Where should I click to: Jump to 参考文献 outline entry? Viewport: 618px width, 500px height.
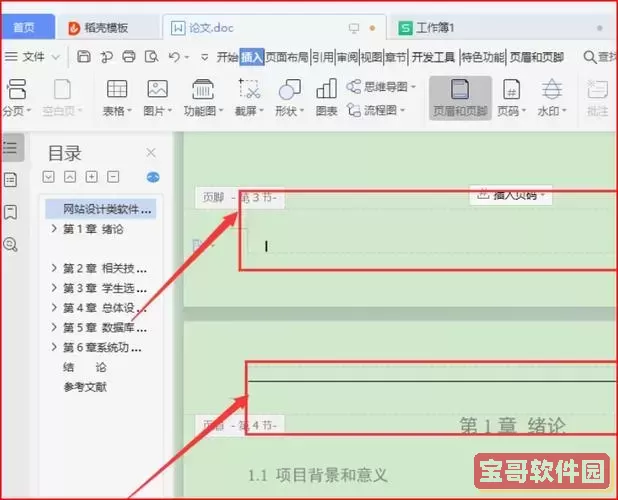tap(85, 387)
